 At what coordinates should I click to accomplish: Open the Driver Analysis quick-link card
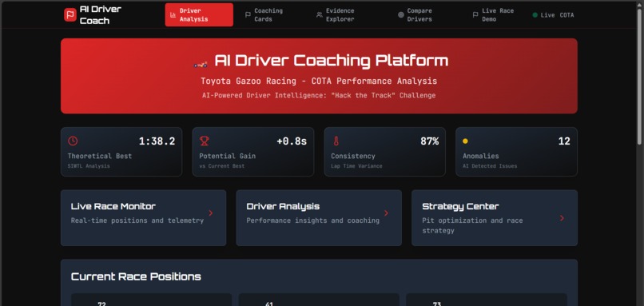319,217
